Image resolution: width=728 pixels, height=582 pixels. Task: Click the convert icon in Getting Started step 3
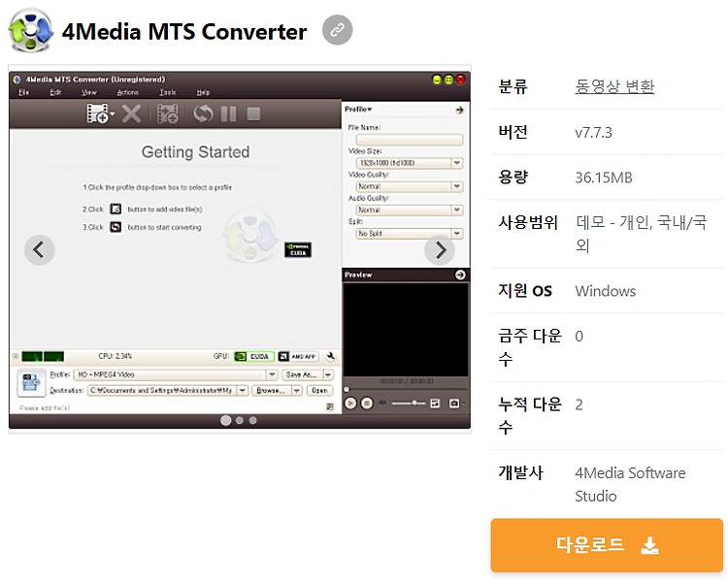click(116, 227)
